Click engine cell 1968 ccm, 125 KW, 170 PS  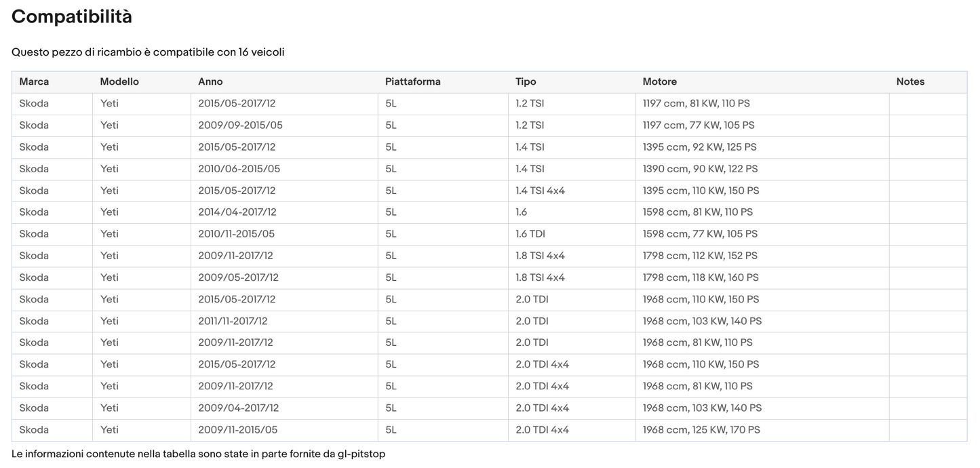coord(701,430)
